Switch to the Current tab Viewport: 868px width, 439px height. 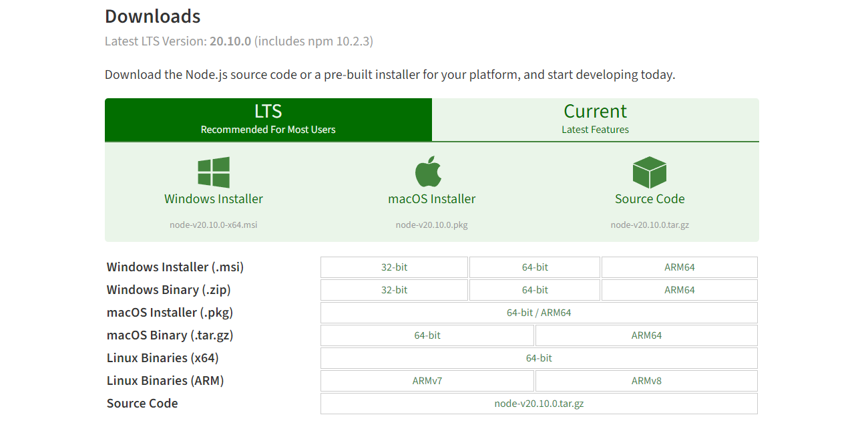(x=595, y=119)
